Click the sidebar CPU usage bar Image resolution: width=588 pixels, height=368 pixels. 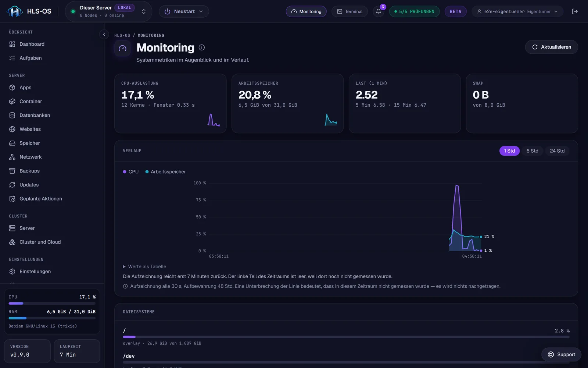pyautogui.click(x=52, y=303)
